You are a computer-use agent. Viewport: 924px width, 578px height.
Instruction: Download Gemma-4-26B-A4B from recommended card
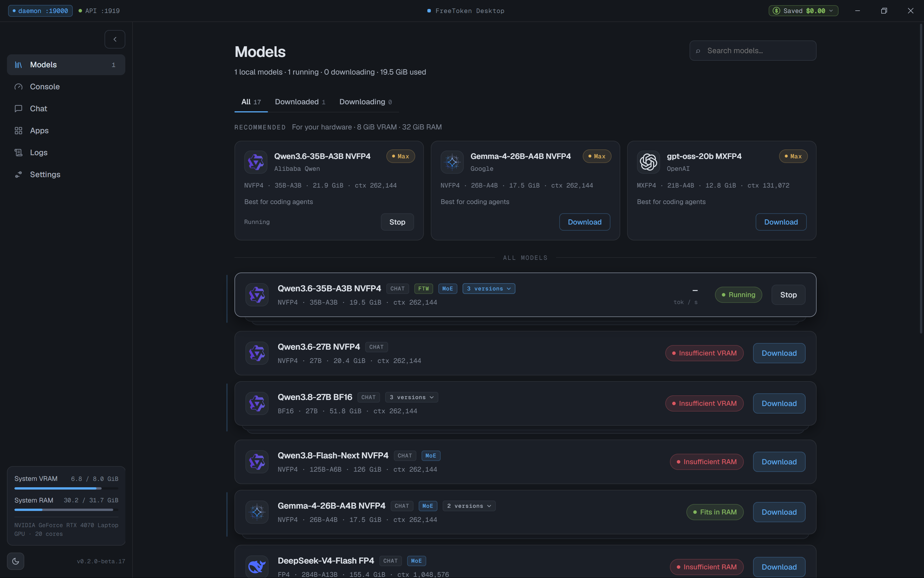(x=584, y=222)
